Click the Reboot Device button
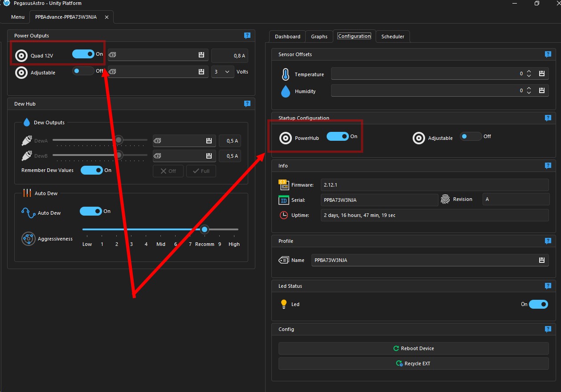 (x=414, y=348)
